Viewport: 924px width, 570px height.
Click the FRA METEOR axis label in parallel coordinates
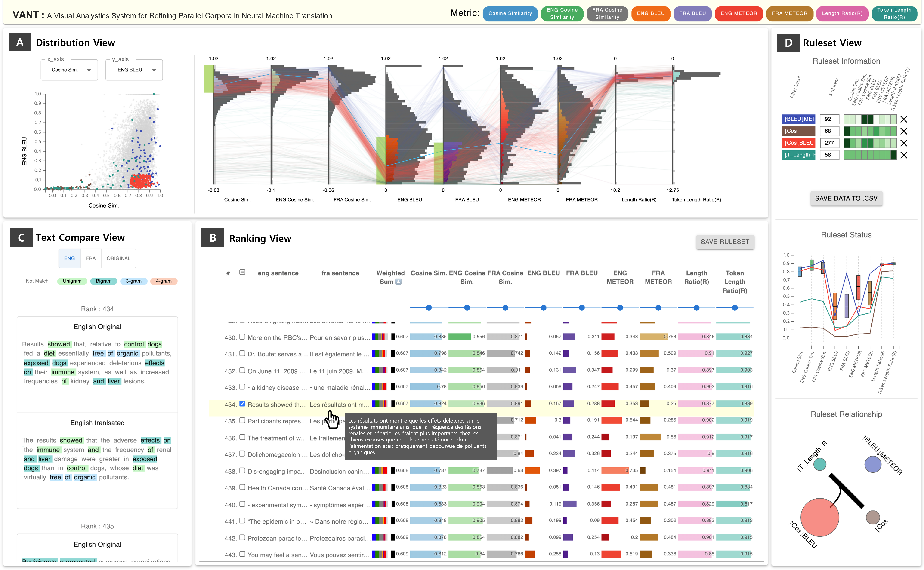click(581, 200)
